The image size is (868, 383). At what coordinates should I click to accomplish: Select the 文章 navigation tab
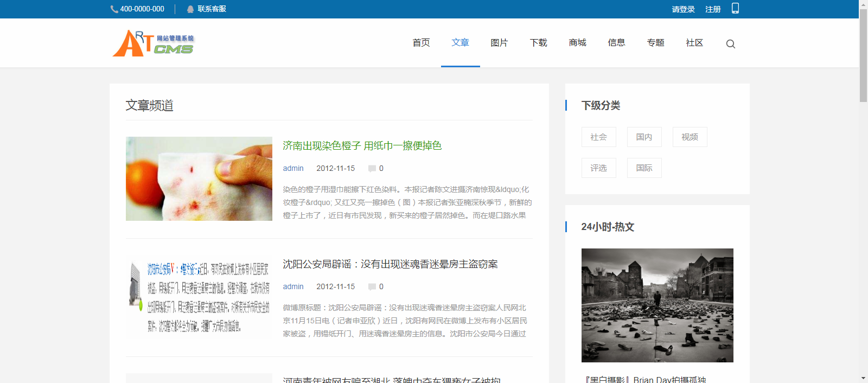pyautogui.click(x=461, y=43)
